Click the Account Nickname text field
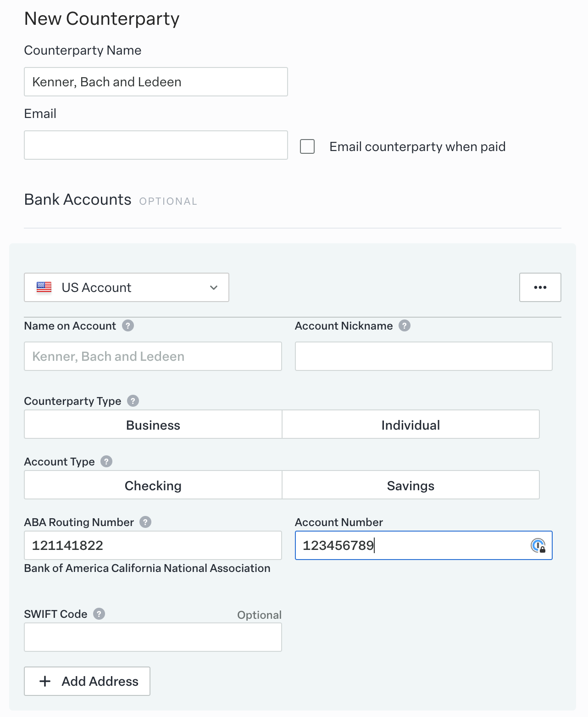 pyautogui.click(x=423, y=357)
